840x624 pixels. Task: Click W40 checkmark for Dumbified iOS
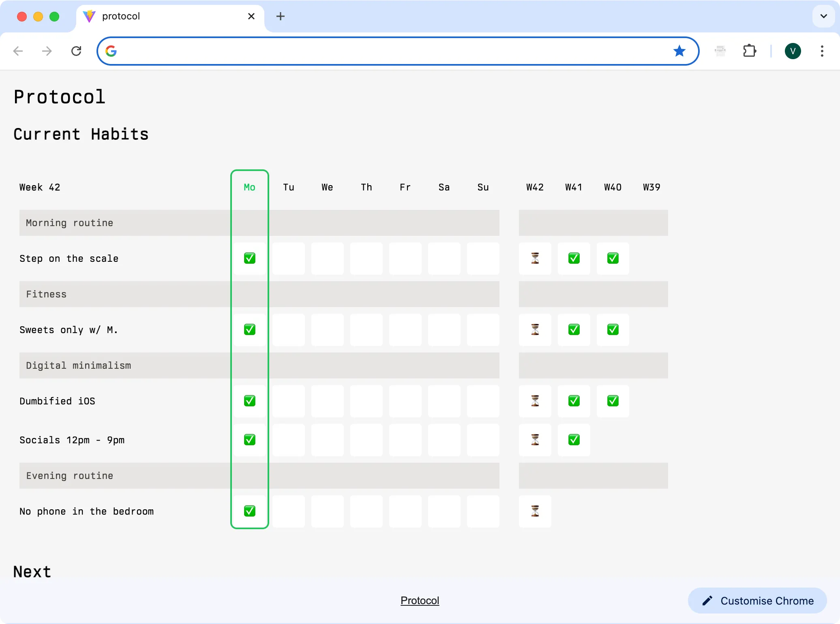613,401
